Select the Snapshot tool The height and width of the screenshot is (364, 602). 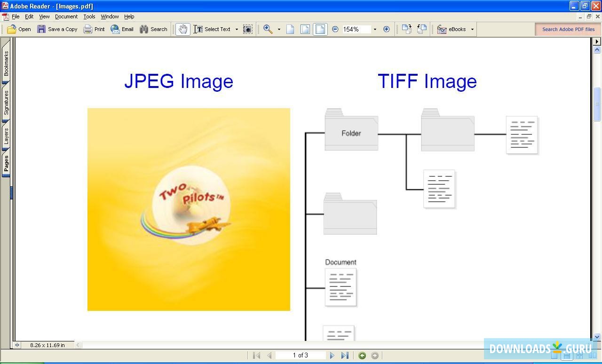click(x=248, y=29)
